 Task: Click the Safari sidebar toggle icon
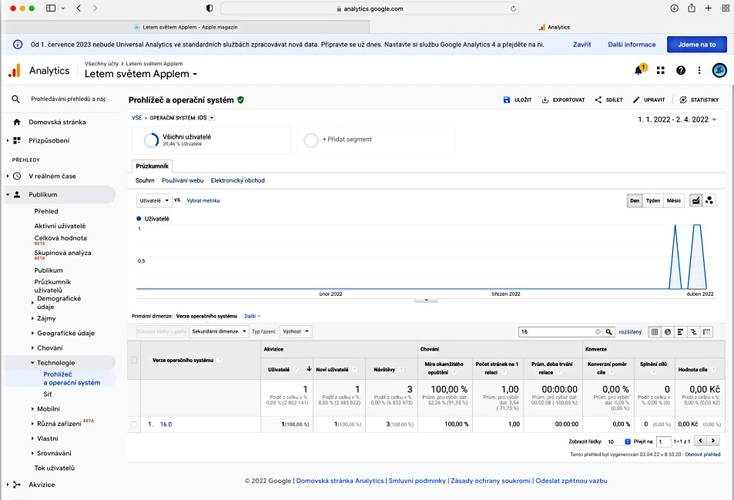click(51, 8)
